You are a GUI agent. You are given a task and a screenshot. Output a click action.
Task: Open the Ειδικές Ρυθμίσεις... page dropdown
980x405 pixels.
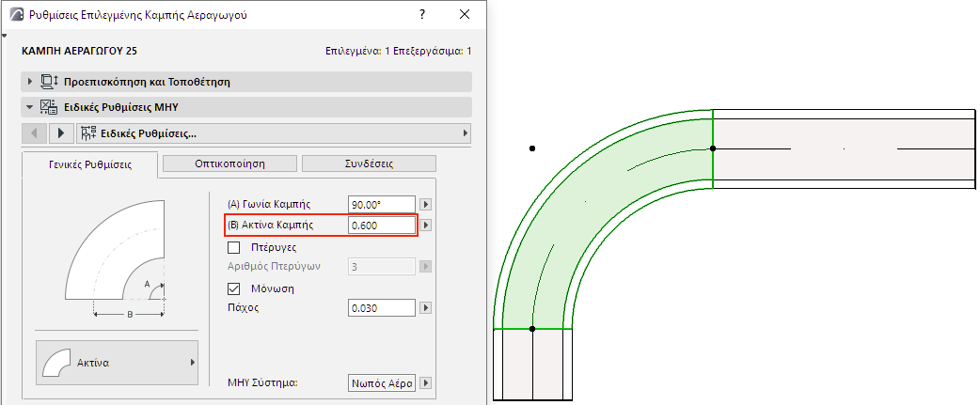point(273,132)
